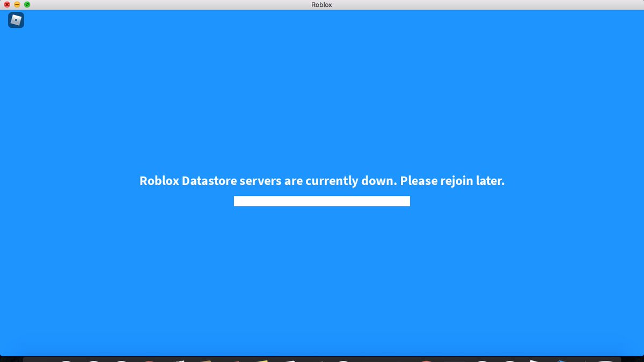
Task: Click the Datastore servers down message
Action: pos(322,181)
